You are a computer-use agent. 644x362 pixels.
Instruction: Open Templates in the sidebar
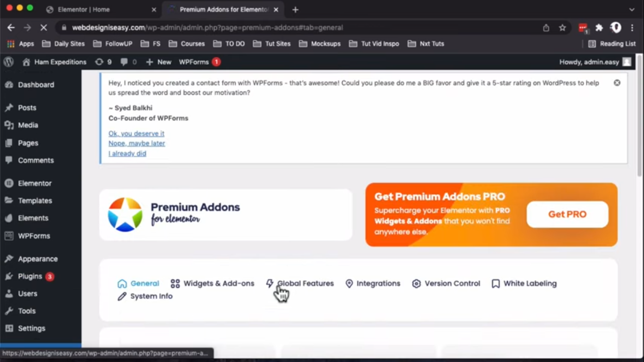click(x=41, y=200)
